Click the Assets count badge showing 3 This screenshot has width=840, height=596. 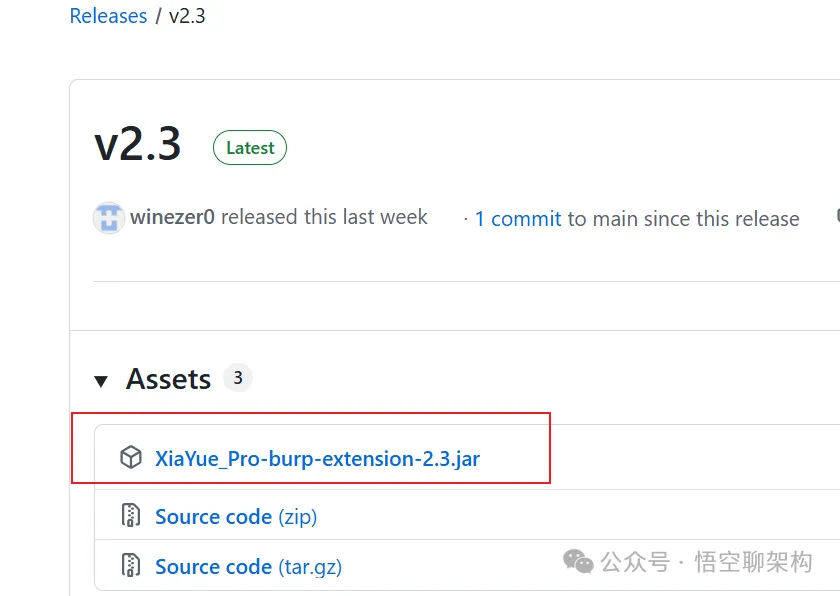(x=237, y=378)
